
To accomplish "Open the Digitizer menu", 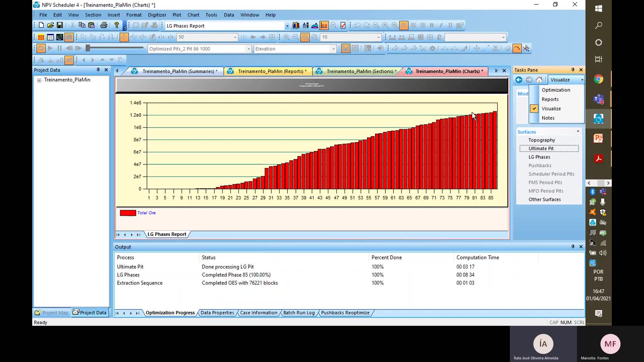I will (157, 15).
